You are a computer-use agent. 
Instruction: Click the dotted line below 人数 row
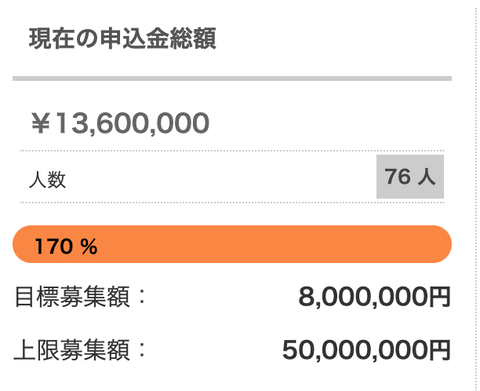tap(232, 202)
